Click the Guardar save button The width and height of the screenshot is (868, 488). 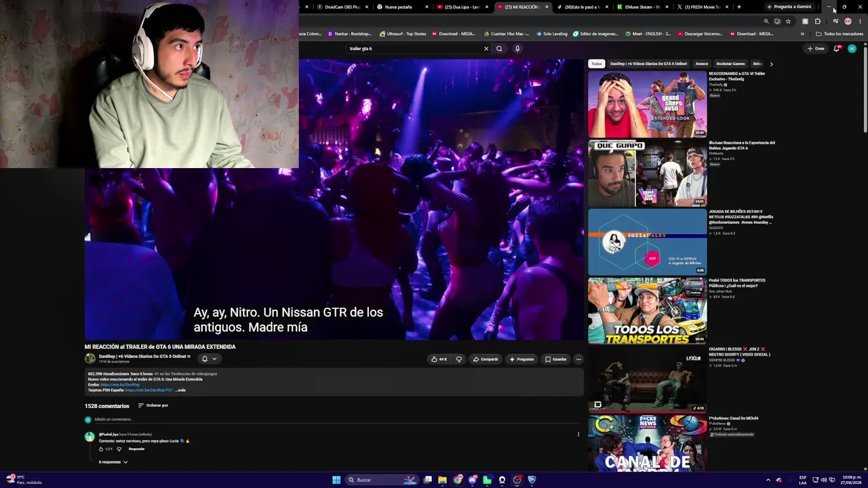pyautogui.click(x=556, y=359)
